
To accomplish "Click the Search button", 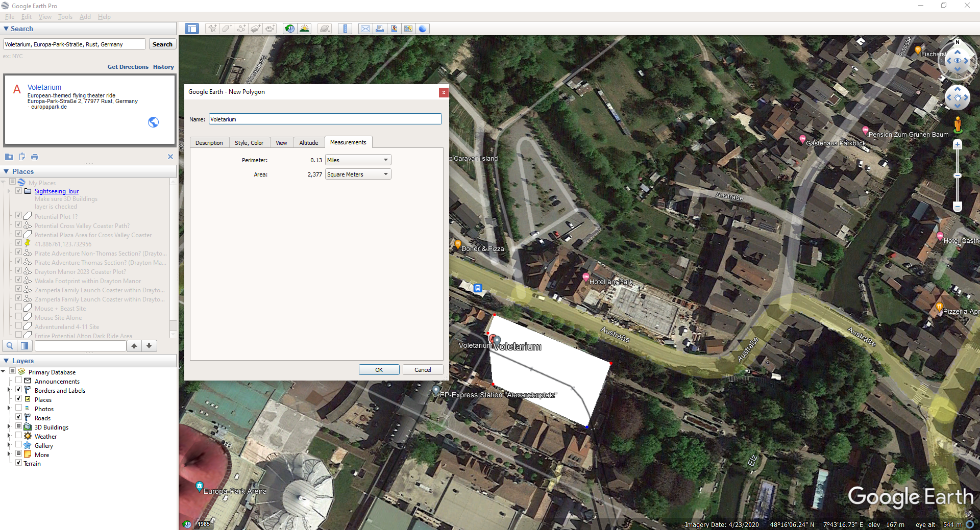I will tap(162, 44).
